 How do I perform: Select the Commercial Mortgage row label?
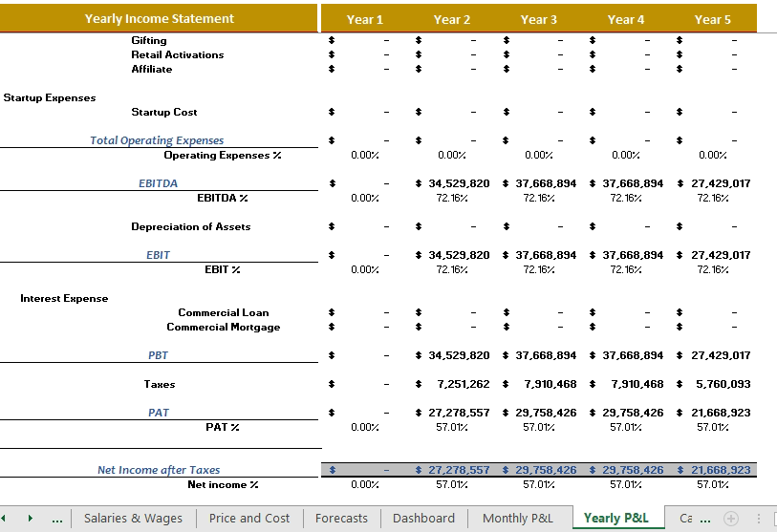pyautogui.click(x=224, y=327)
